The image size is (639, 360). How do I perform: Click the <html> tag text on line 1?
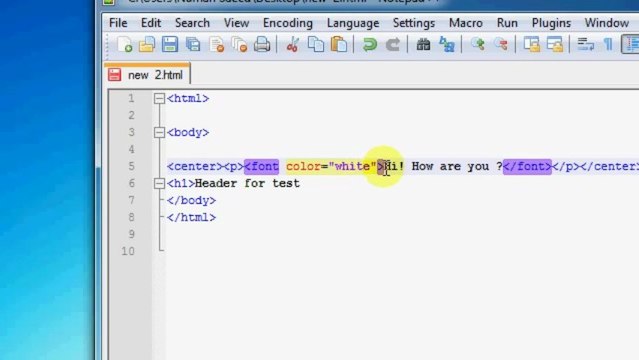[x=188, y=98]
